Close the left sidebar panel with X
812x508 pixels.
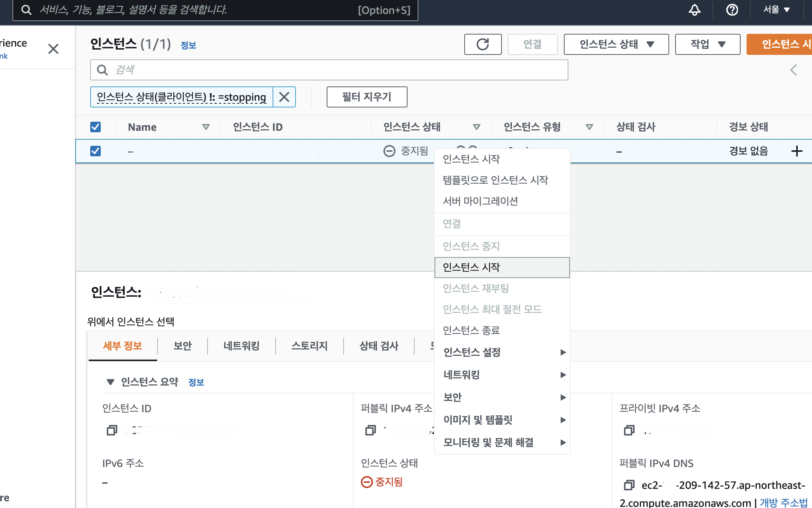[53, 49]
